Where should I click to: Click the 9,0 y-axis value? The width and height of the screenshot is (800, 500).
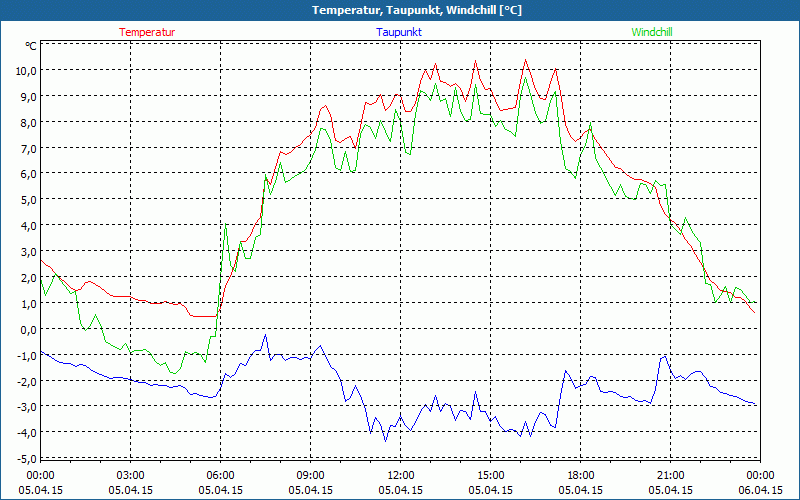(28, 96)
